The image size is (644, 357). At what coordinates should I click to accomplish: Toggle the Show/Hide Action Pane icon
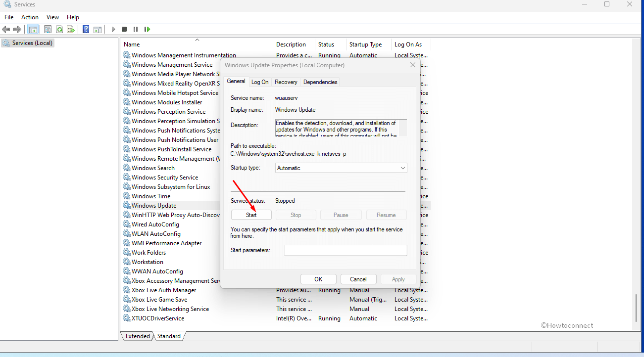click(x=98, y=30)
